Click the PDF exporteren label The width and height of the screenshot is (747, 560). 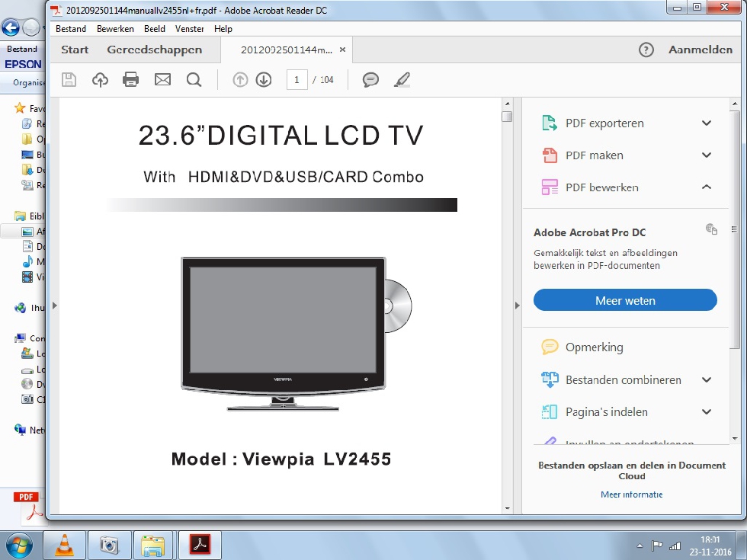click(604, 123)
